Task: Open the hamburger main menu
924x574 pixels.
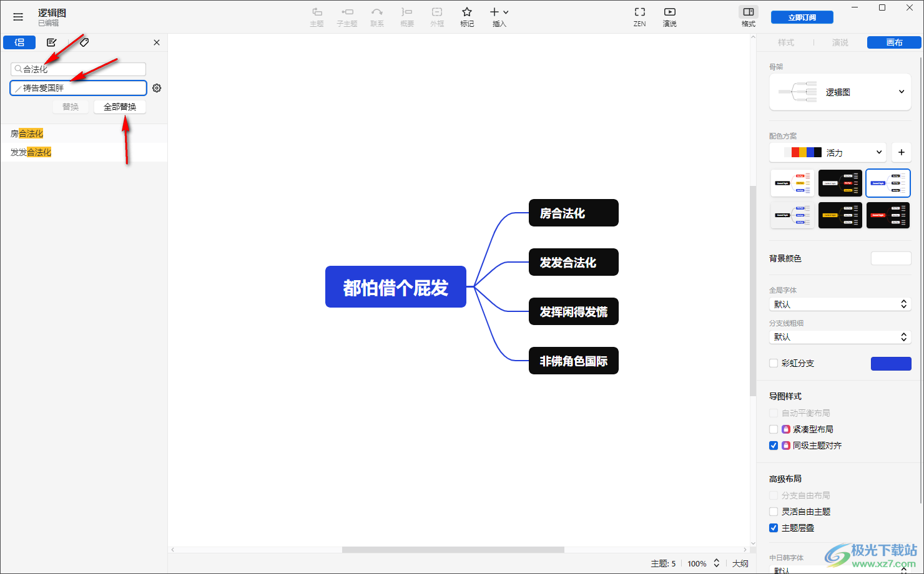Action: point(18,17)
